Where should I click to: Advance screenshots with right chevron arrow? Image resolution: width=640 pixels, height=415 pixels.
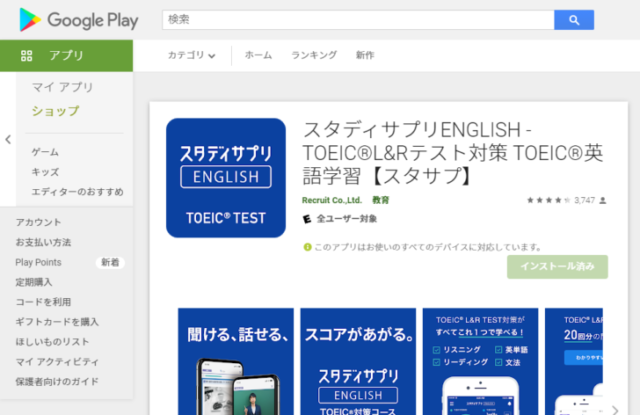tap(615, 409)
